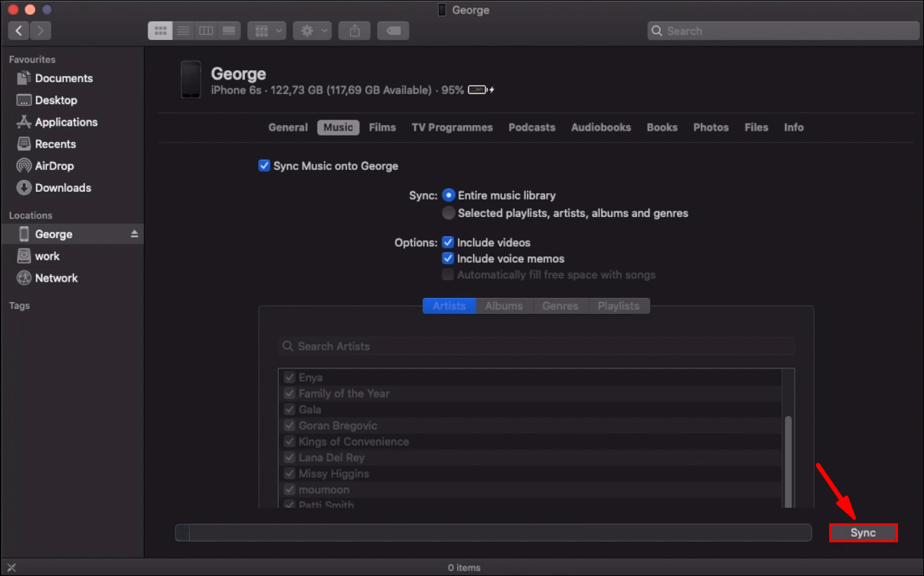
Task: Select the Music tab
Action: tap(338, 127)
